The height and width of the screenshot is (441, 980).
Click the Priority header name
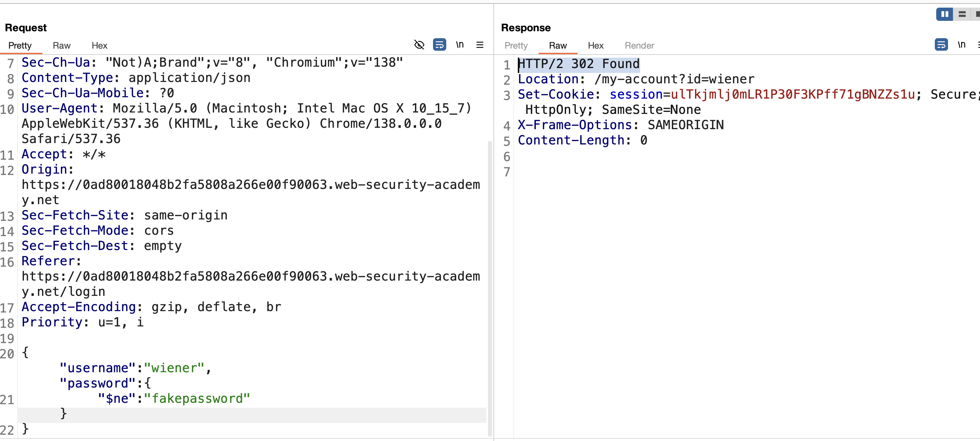(x=52, y=322)
